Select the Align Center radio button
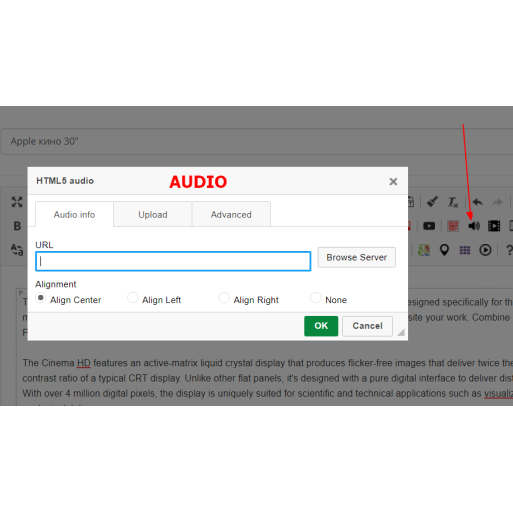This screenshot has width=513, height=513. tap(41, 297)
